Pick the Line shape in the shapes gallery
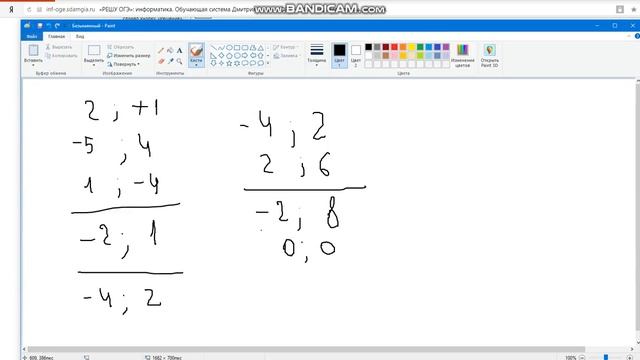The height and width of the screenshot is (360, 640). tap(213, 48)
